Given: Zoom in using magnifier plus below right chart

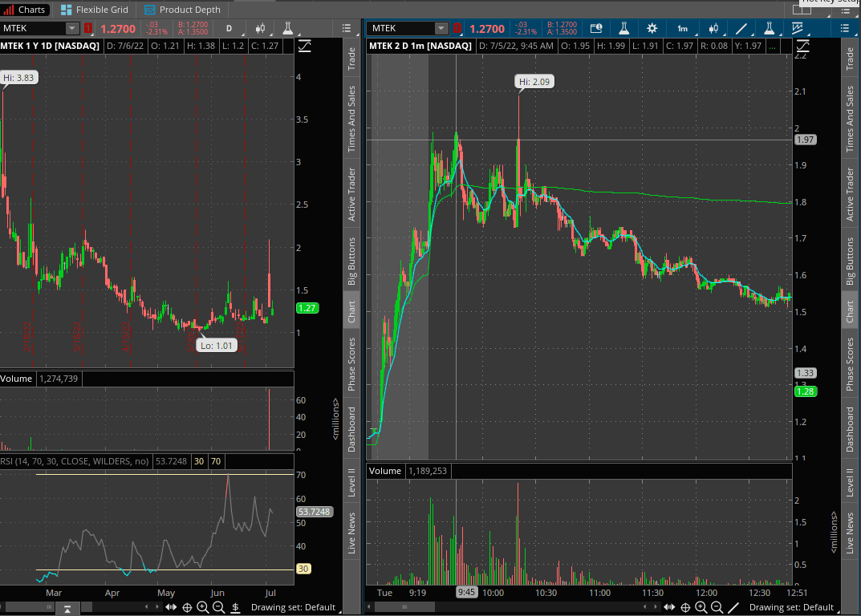Looking at the screenshot, I should point(701,607).
